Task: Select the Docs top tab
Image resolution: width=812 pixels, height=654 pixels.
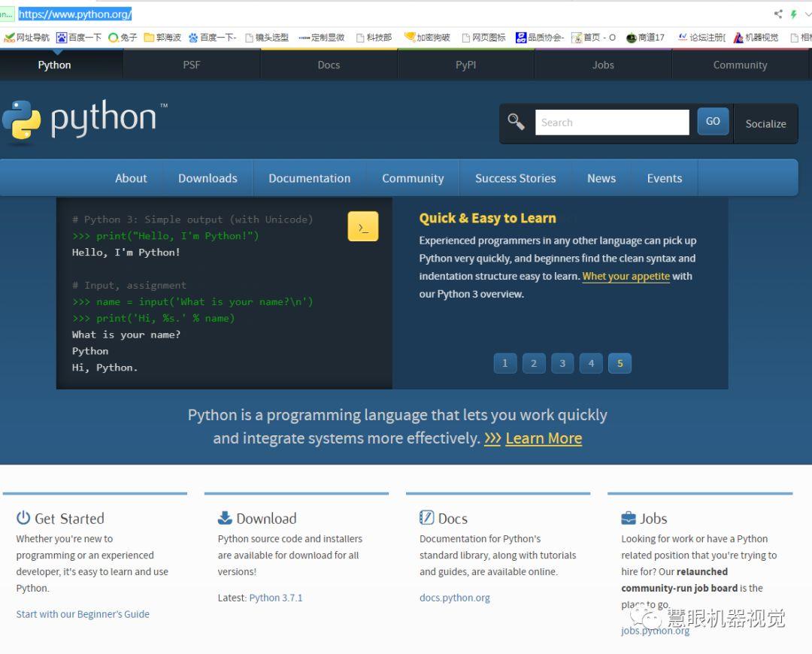Action: click(x=329, y=65)
